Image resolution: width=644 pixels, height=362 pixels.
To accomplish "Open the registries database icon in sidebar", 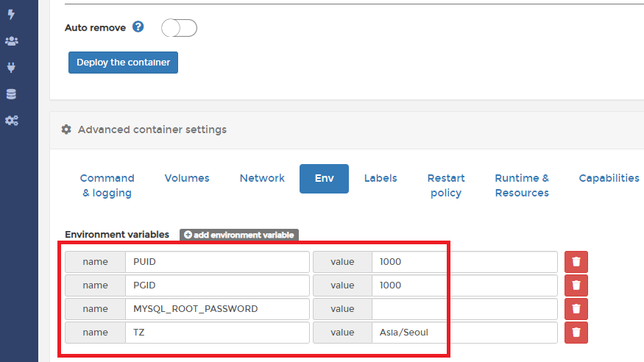I will point(12,94).
